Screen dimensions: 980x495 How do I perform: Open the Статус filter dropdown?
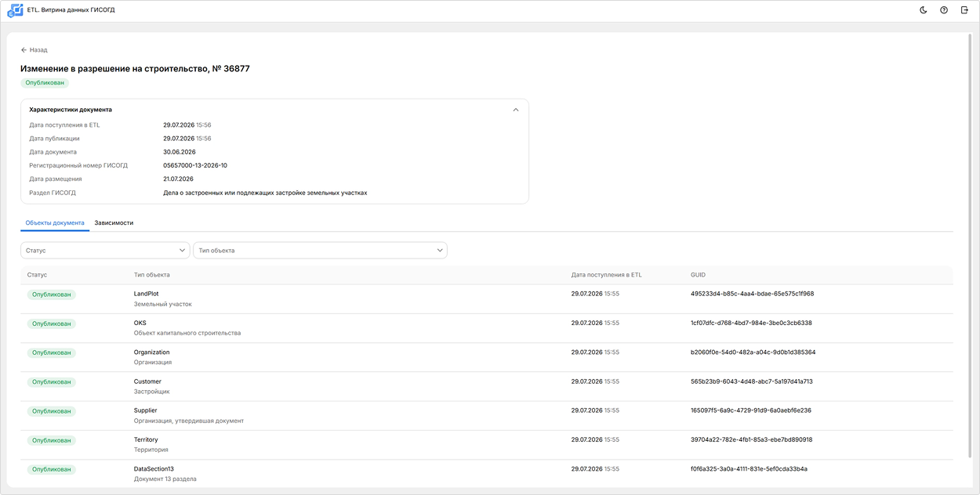click(x=105, y=251)
